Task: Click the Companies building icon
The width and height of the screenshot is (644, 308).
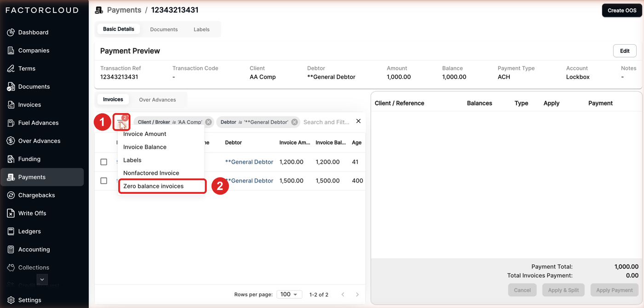Action: pos(11,51)
